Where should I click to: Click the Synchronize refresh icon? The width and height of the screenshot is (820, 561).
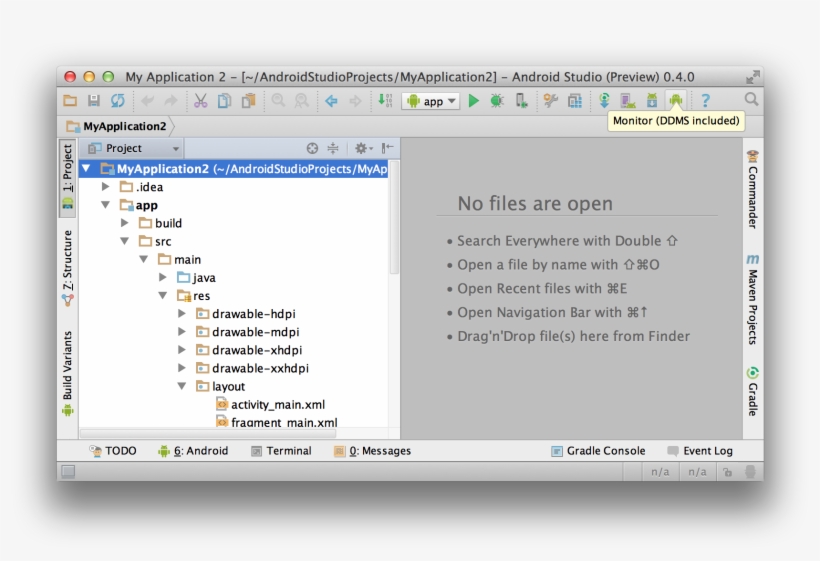pyautogui.click(x=118, y=100)
